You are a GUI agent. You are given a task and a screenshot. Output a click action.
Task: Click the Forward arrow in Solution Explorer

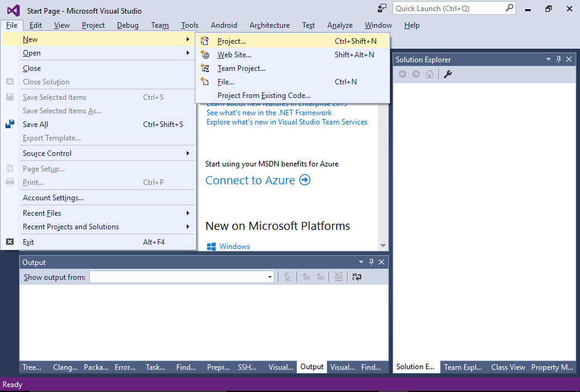[416, 74]
